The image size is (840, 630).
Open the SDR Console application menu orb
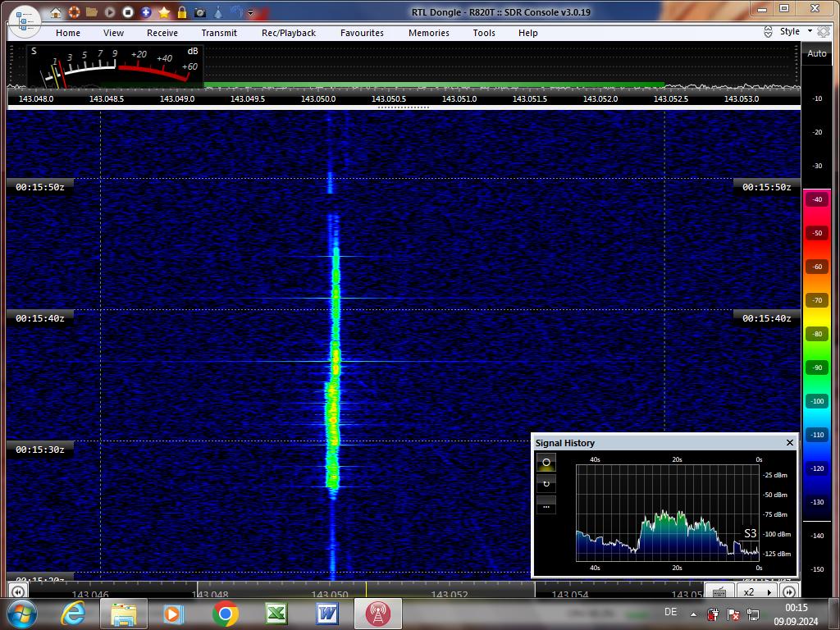25,22
